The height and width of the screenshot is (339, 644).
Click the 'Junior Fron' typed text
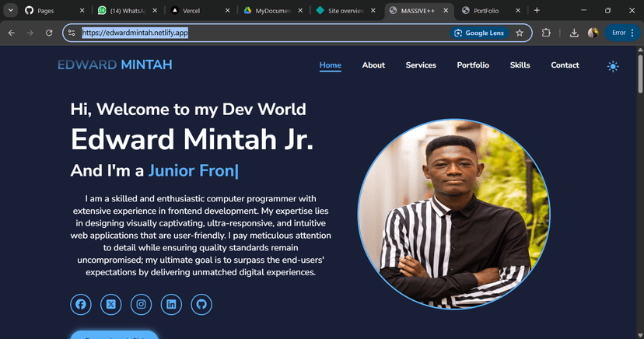[x=191, y=171]
